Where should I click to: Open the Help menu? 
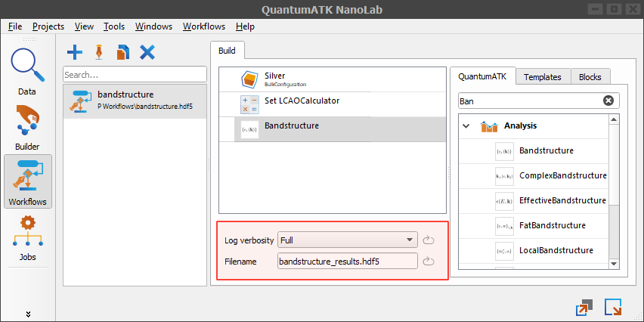(x=245, y=26)
